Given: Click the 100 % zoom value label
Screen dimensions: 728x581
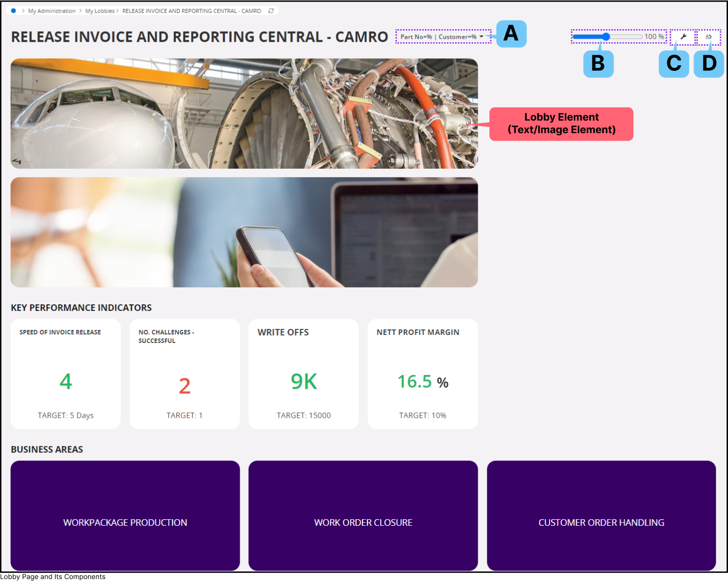Looking at the screenshot, I should [x=654, y=37].
